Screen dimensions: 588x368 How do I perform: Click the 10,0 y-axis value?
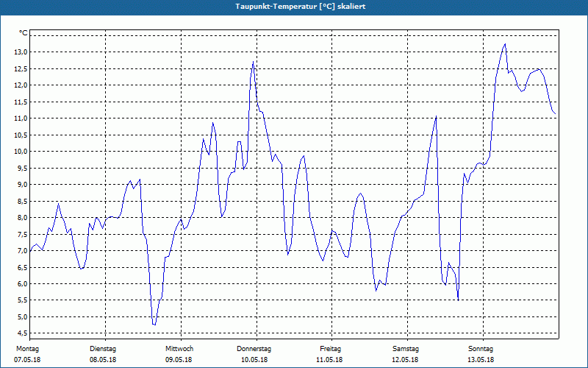[21, 152]
